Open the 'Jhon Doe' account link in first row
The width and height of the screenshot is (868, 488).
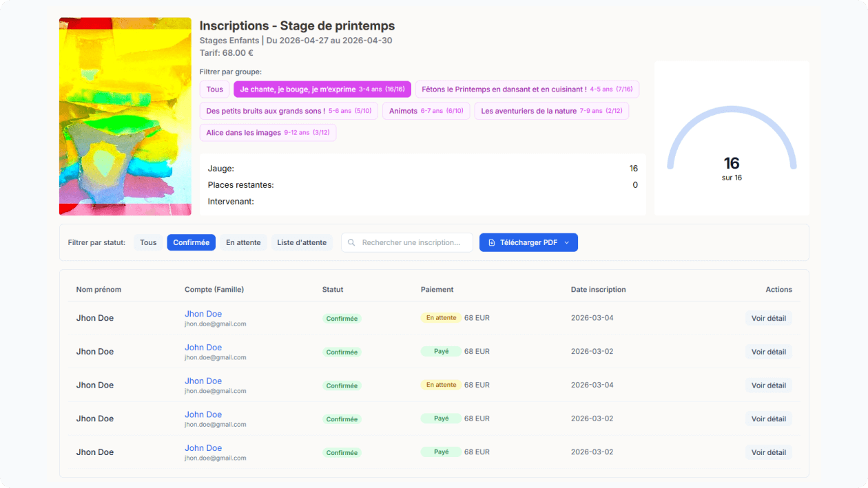pos(203,314)
